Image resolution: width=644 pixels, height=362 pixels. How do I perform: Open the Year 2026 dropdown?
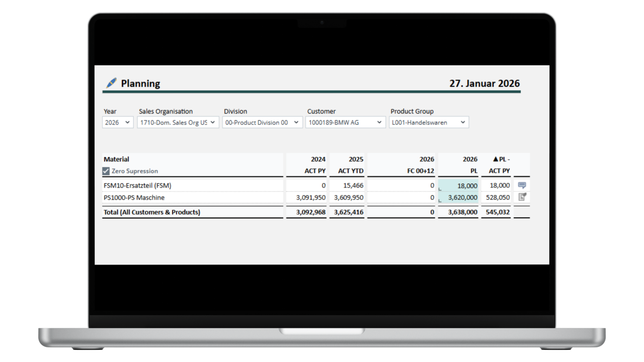click(x=117, y=122)
